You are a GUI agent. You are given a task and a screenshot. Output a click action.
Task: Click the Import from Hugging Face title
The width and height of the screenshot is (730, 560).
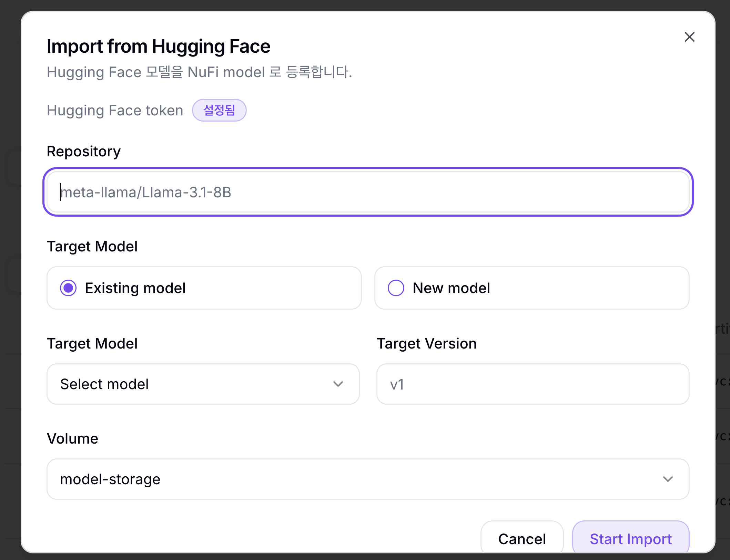click(x=159, y=46)
